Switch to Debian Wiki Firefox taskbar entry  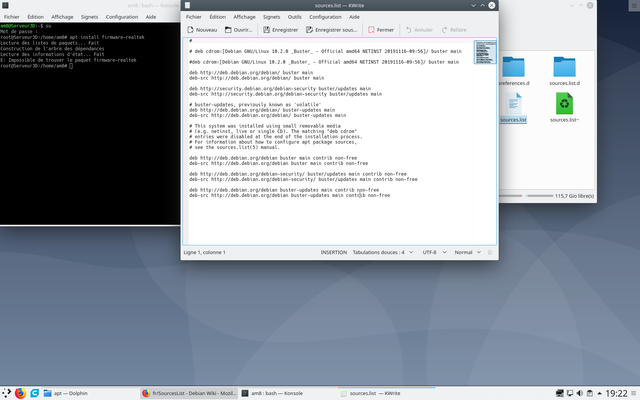pos(189,393)
